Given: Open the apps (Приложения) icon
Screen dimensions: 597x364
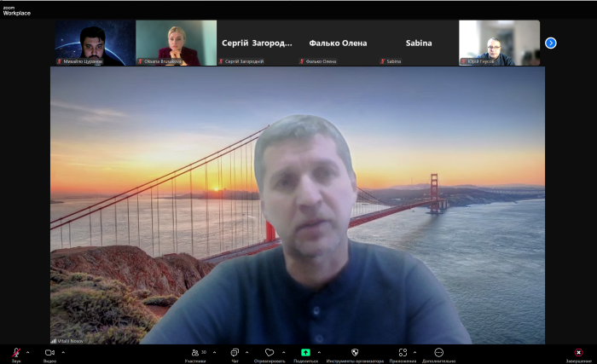Looking at the screenshot, I should (x=403, y=352).
